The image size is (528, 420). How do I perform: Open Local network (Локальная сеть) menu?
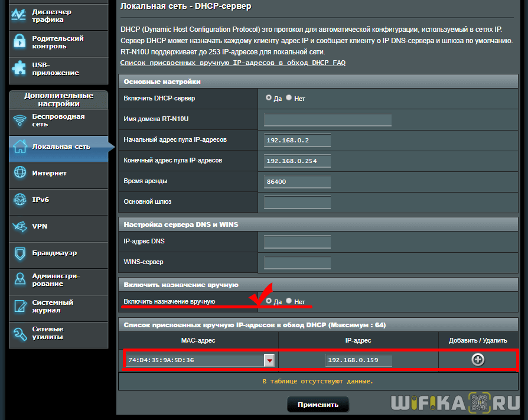coord(59,146)
